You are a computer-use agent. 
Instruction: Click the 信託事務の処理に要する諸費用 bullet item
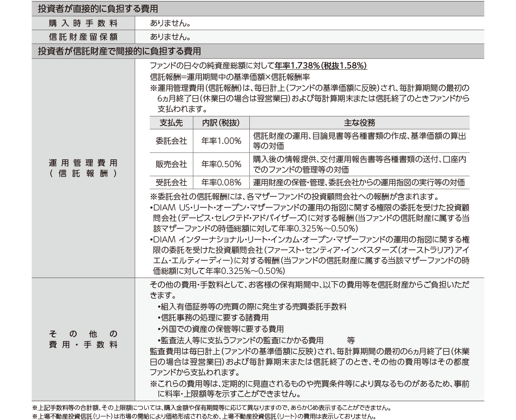tap(213, 318)
